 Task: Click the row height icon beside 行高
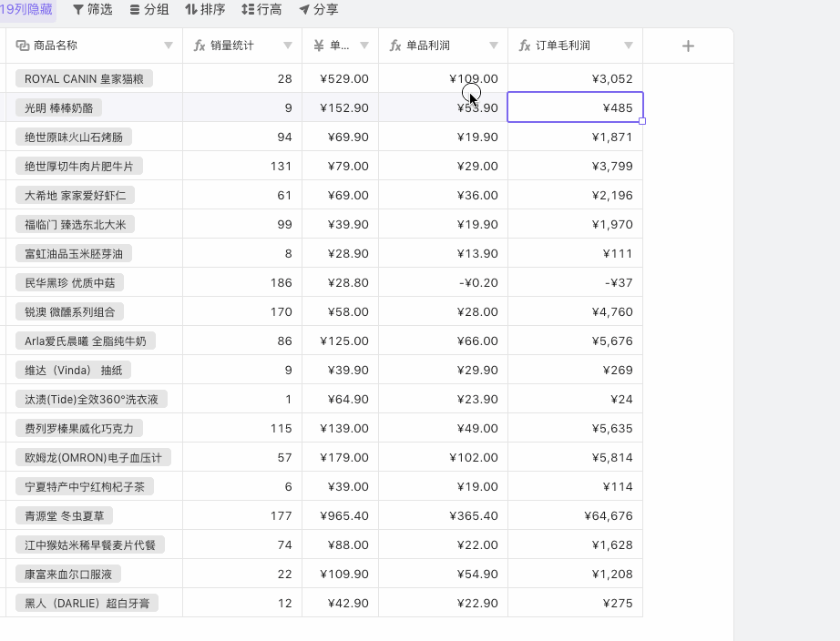[x=248, y=10]
